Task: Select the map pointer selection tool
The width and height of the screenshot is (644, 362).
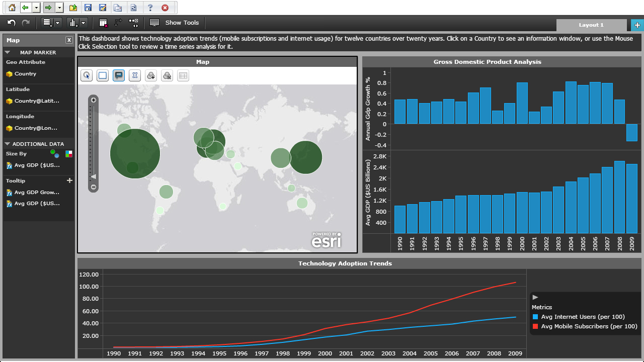Action: 87,75
